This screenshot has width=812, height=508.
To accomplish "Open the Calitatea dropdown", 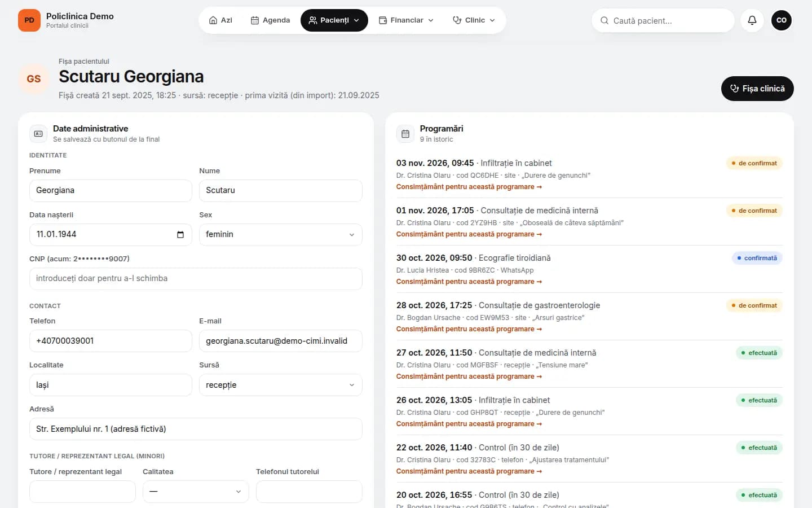I will 196,492.
